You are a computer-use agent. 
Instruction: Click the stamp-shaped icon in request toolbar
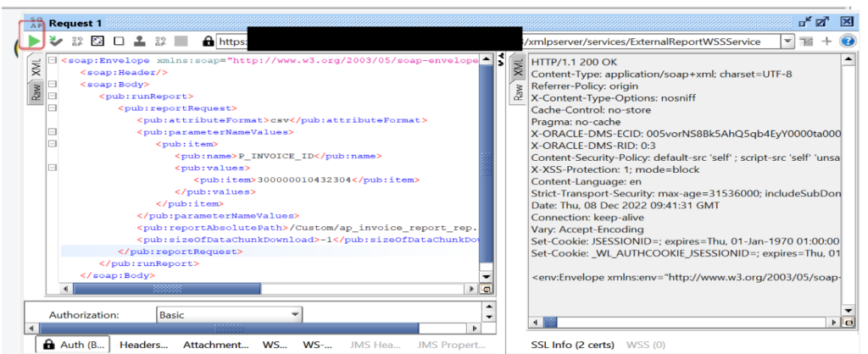point(138,41)
